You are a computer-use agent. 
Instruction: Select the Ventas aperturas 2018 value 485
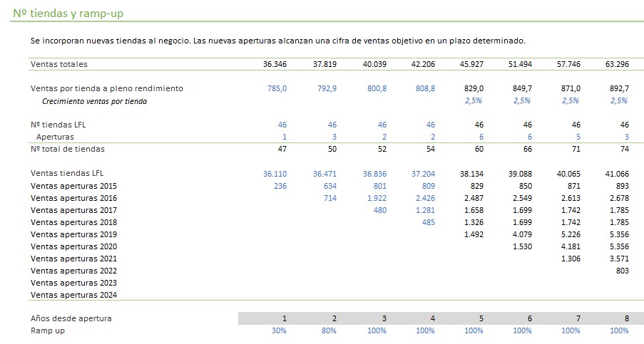click(428, 222)
